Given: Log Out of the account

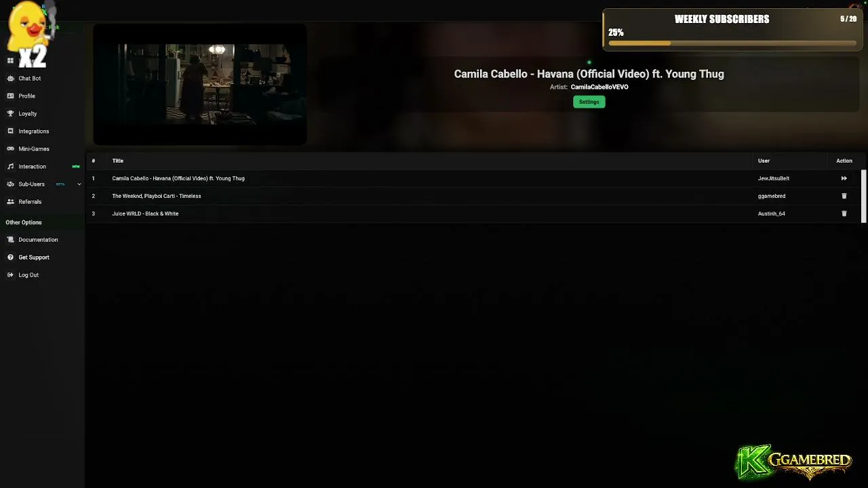Looking at the screenshot, I should point(28,275).
